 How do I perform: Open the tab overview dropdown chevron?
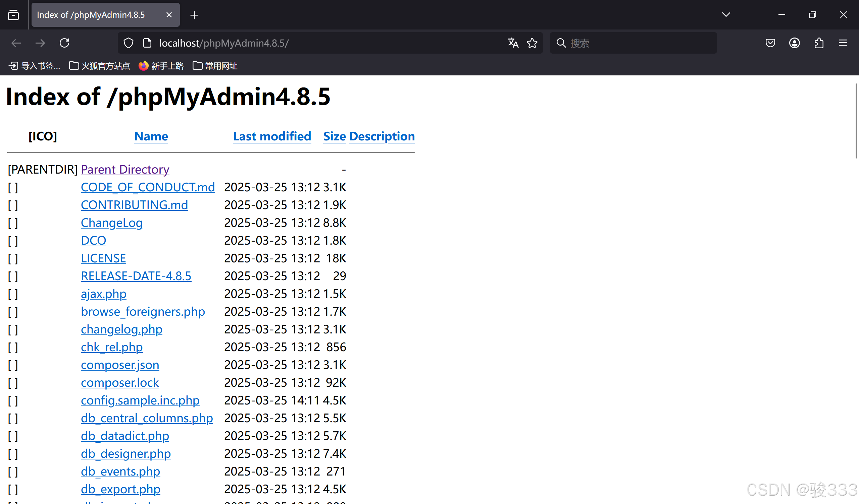coord(726,15)
